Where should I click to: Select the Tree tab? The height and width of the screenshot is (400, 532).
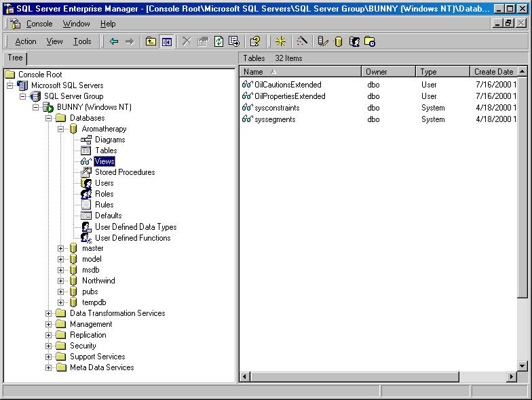15,58
